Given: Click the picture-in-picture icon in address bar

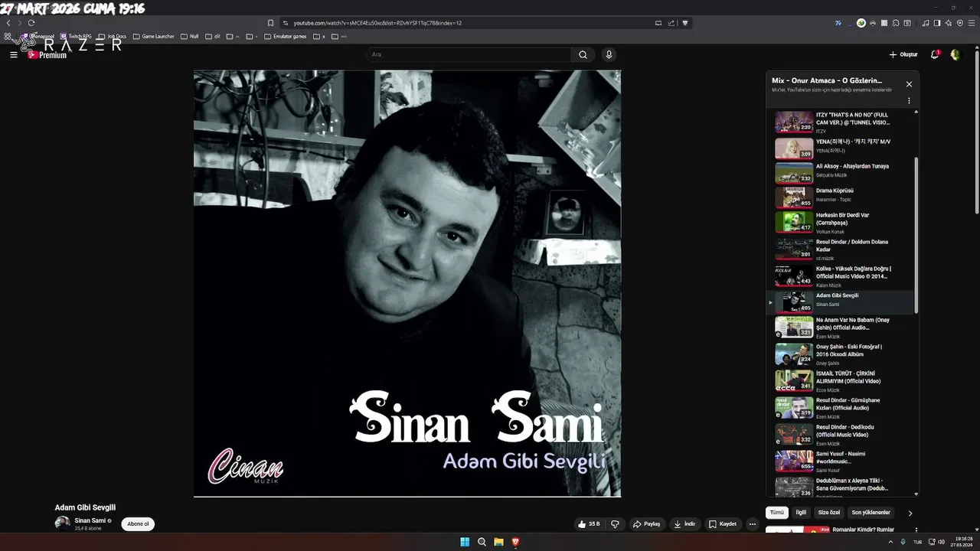Looking at the screenshot, I should (658, 23).
